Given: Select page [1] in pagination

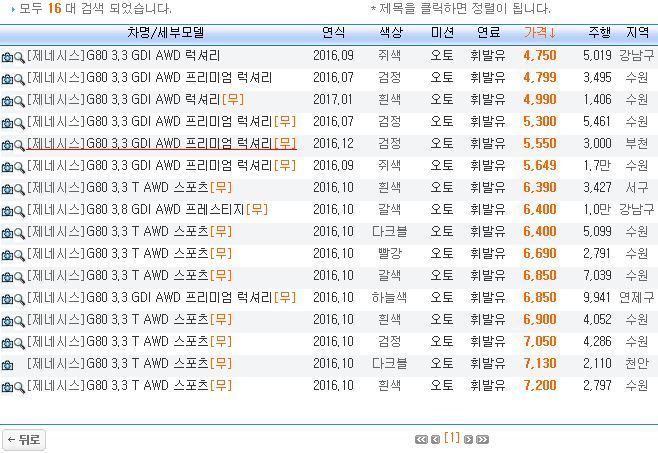Looking at the screenshot, I should (452, 438).
